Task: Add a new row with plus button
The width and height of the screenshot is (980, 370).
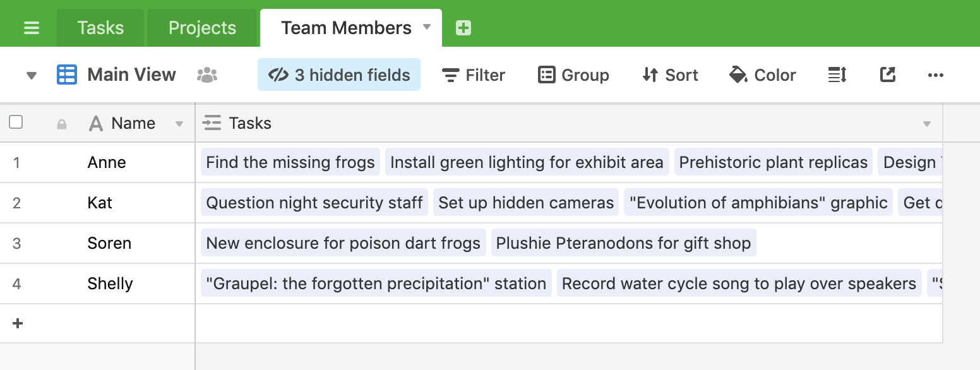Action: tap(18, 323)
